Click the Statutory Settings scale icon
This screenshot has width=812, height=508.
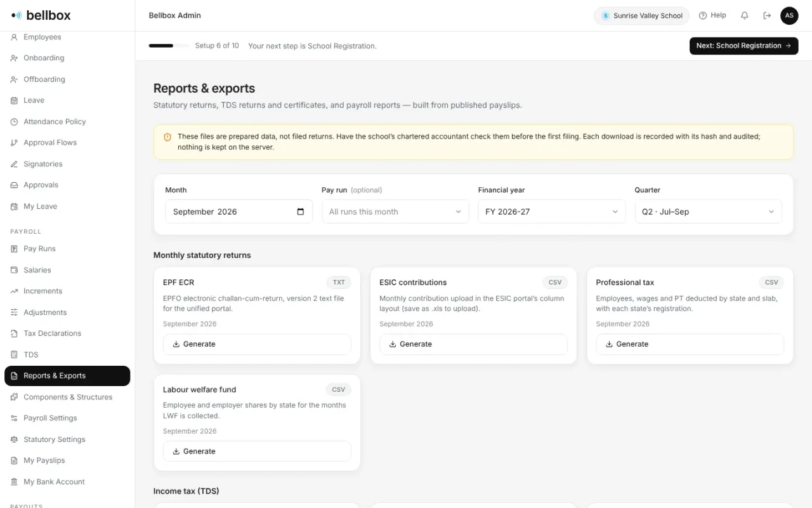pos(14,439)
